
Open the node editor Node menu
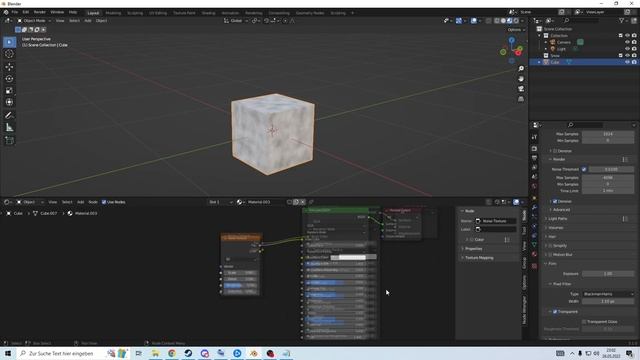click(93, 202)
